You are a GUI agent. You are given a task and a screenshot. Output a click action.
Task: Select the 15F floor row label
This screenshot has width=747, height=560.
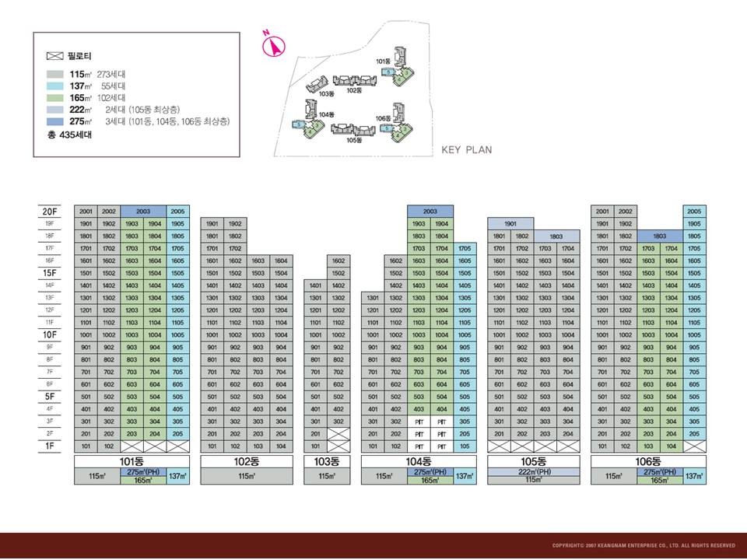point(50,273)
